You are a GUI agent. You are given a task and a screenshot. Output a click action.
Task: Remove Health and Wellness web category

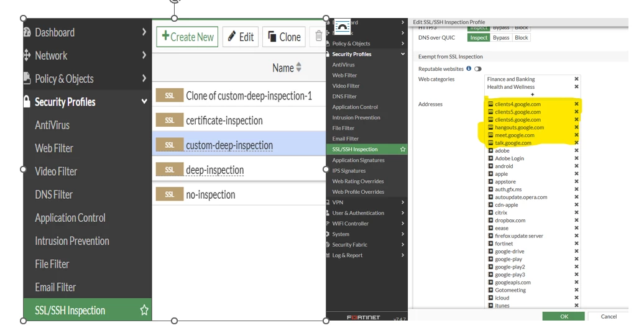[576, 86]
